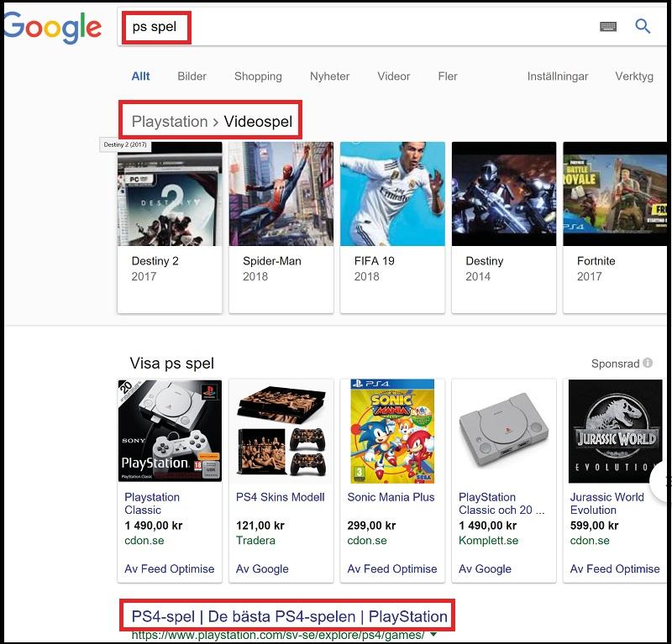Click the 'FIFA 19' title text
Image resolution: width=672 pixels, height=644 pixels.
374,261
